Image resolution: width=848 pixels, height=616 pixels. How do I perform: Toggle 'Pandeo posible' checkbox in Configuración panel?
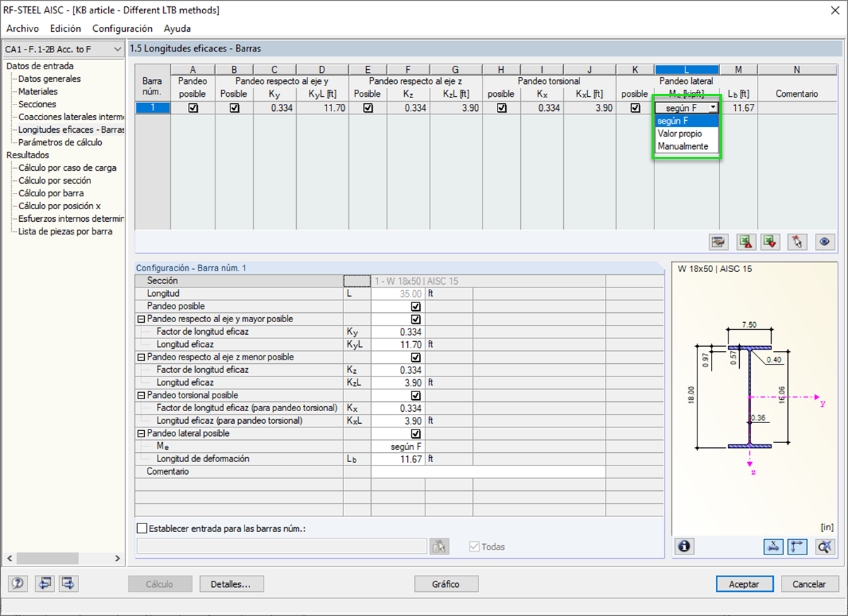(416, 307)
